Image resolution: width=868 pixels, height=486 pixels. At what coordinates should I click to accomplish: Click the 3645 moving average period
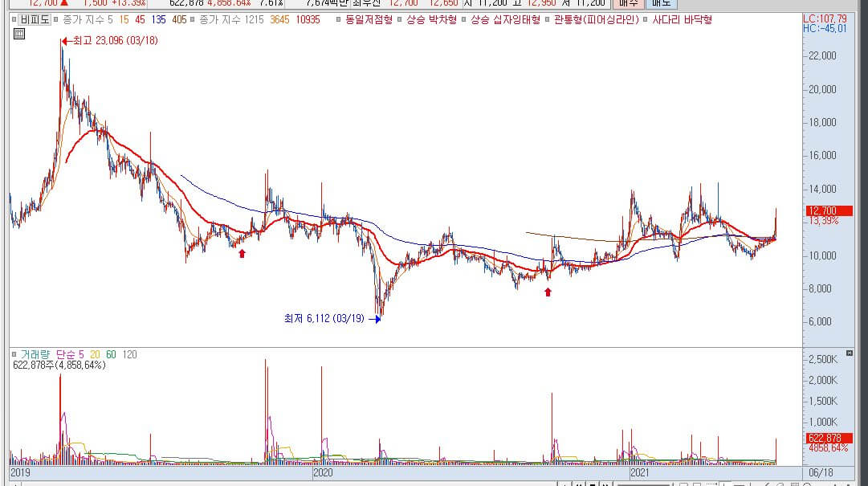click(x=279, y=20)
